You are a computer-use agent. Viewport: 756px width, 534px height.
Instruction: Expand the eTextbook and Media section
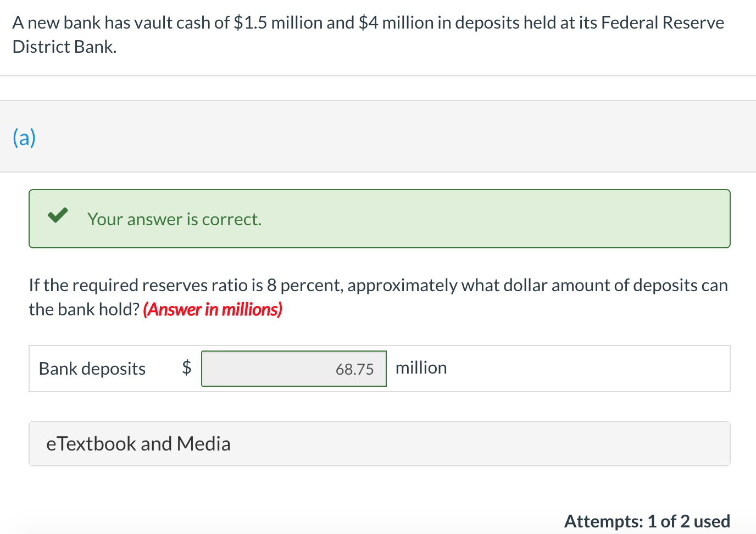pos(138,443)
